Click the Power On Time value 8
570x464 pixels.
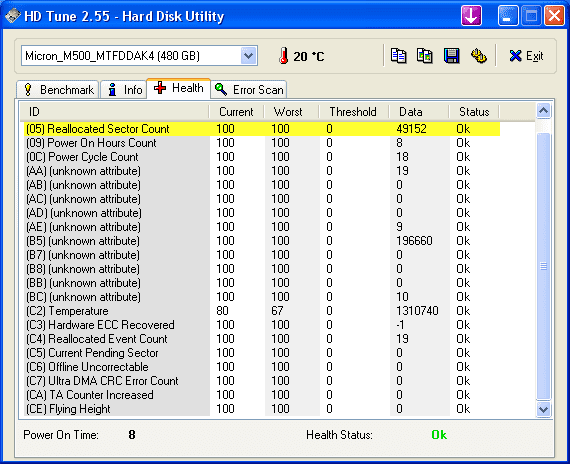(132, 435)
